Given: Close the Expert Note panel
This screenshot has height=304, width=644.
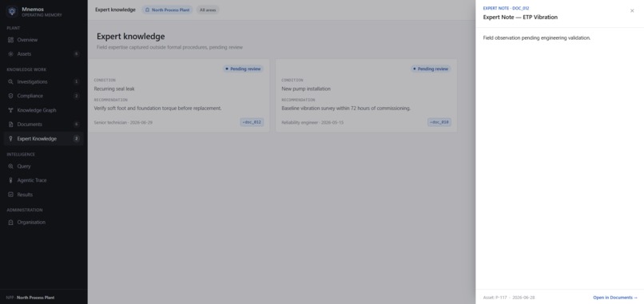Looking at the screenshot, I should (632, 10).
